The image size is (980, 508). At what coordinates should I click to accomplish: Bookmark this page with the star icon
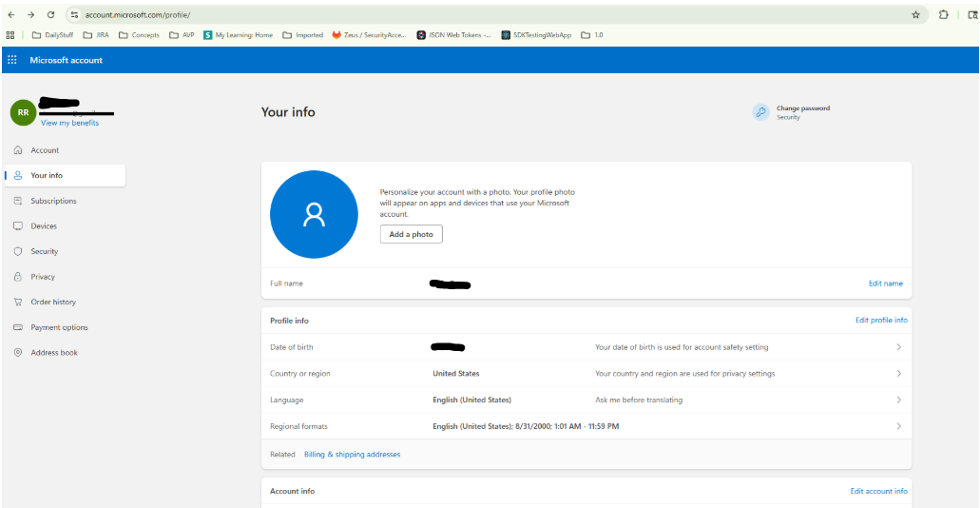pos(915,15)
